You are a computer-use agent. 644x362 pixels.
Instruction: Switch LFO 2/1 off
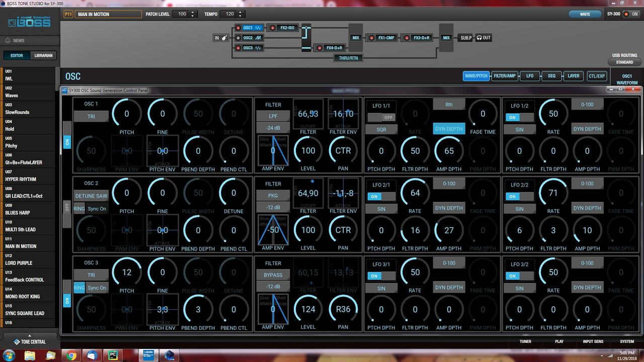(x=381, y=197)
